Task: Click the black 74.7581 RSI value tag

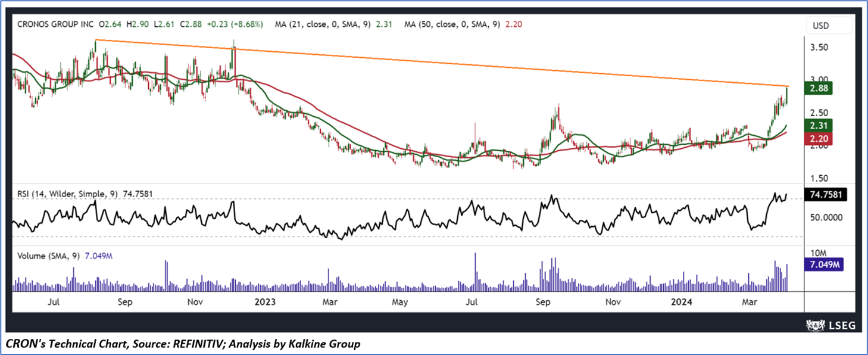Action: (x=825, y=195)
